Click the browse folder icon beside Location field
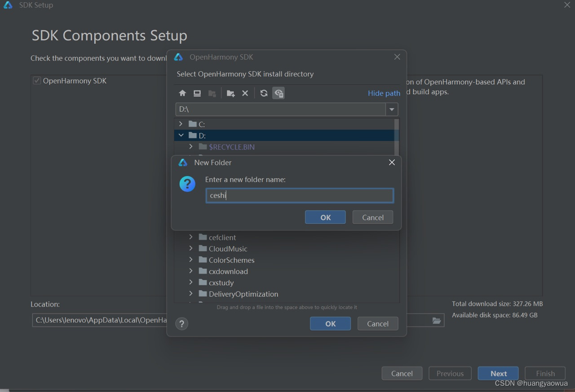Viewport: 575px width, 392px height. (437, 320)
